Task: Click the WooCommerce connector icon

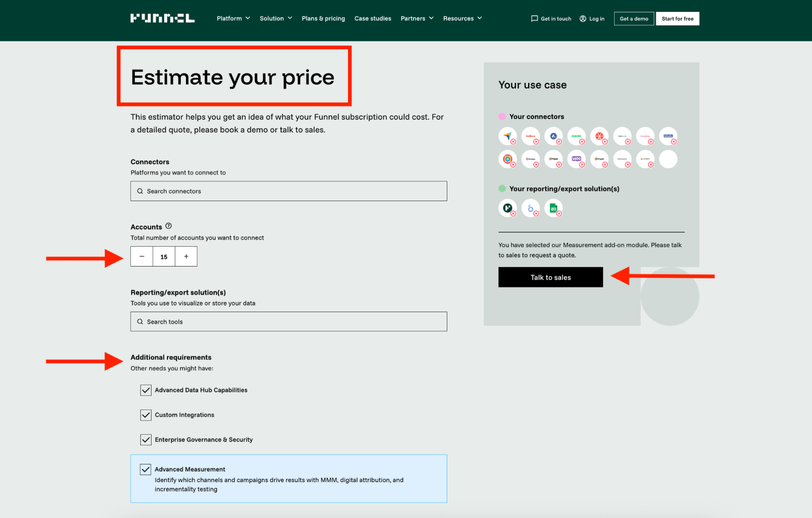Action: pyautogui.click(x=577, y=159)
